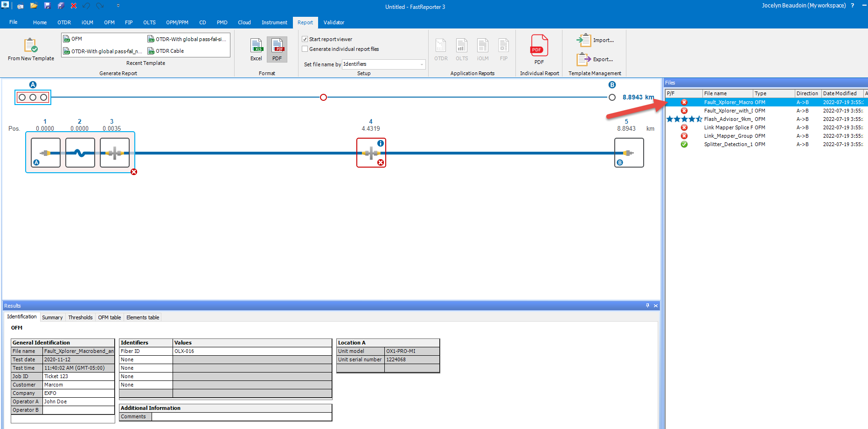Click the iOLM application report icon
Viewport: 868px width, 429px height.
click(x=483, y=49)
